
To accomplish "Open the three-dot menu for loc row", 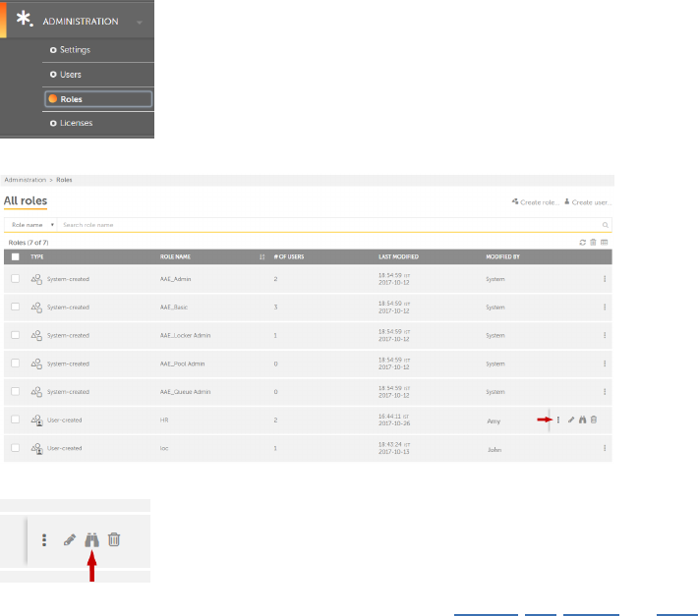I will (x=605, y=448).
